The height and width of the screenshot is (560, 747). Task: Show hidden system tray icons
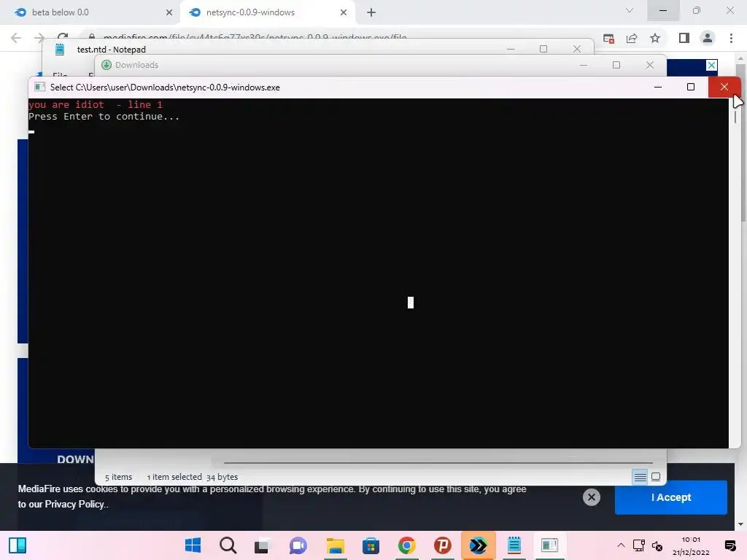point(621,545)
